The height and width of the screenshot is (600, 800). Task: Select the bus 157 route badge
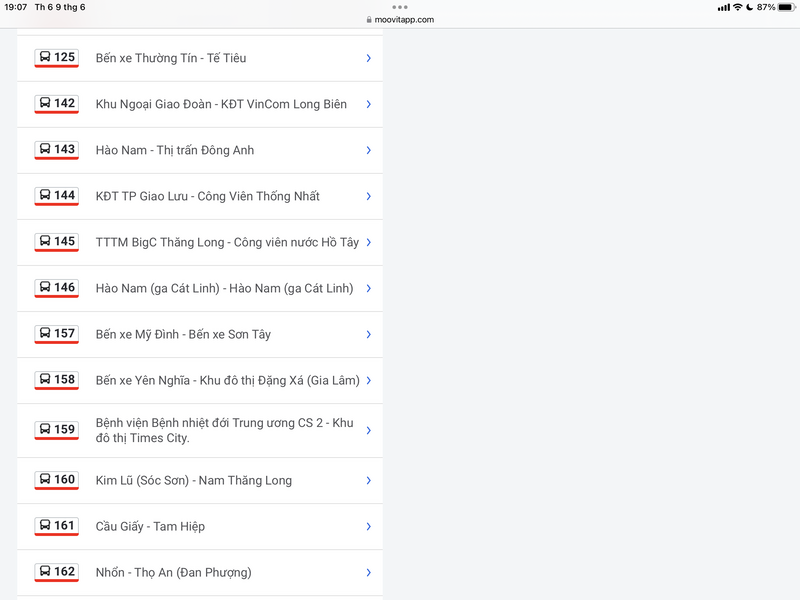tap(57, 334)
